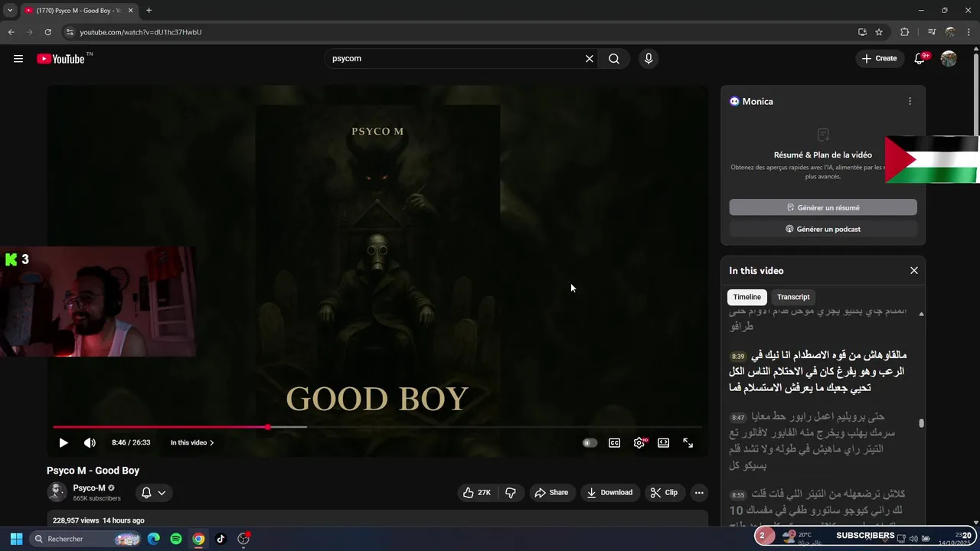The height and width of the screenshot is (551, 980).
Task: Open the Psyco-M channel avatar
Action: (57, 493)
